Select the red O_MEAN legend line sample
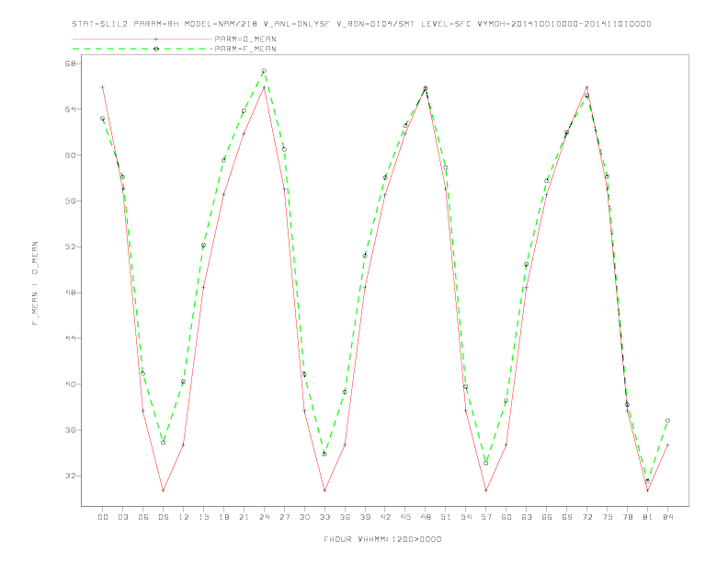The image size is (728, 563). click(142, 39)
